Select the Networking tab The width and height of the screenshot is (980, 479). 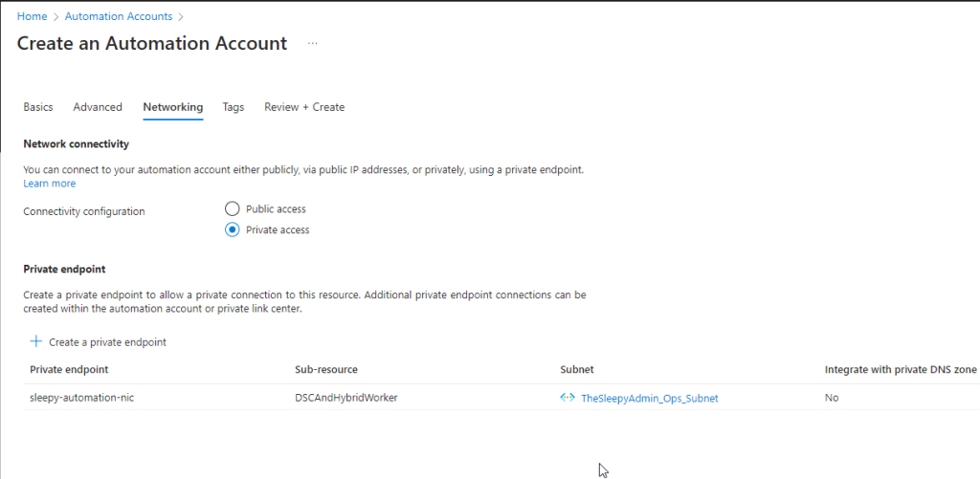(173, 107)
